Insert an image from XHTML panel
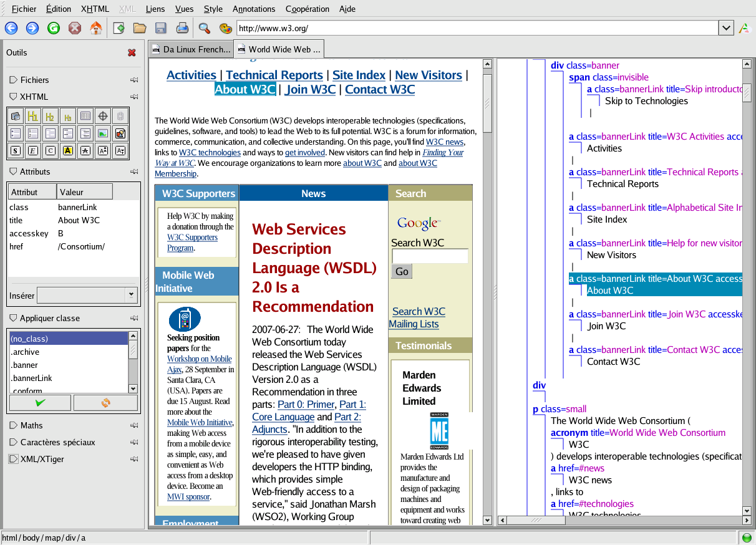This screenshot has height=545, width=756. click(x=103, y=133)
